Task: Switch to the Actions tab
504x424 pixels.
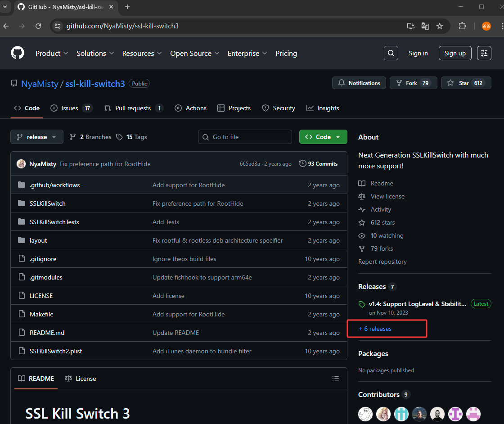Action: [190, 108]
